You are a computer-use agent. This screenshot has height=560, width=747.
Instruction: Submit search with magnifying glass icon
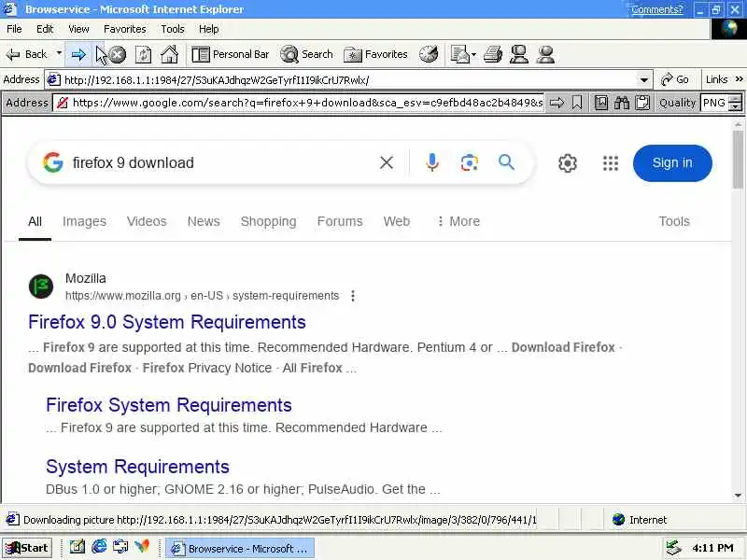506,162
